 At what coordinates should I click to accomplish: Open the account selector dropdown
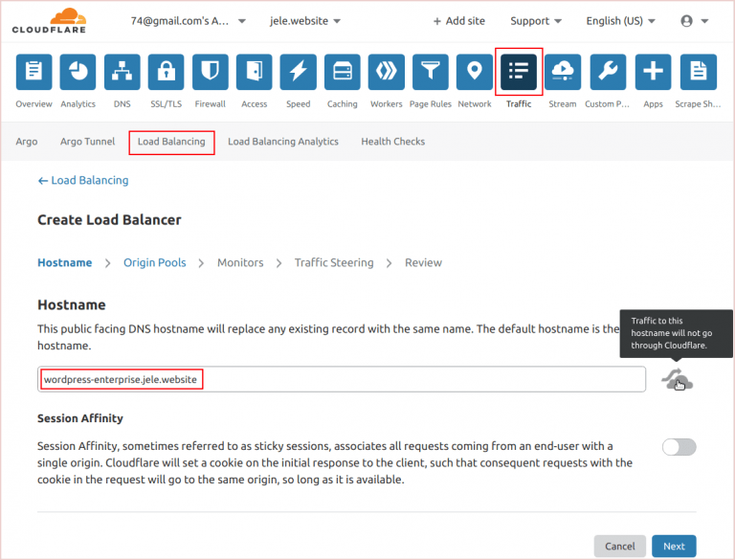click(x=188, y=21)
